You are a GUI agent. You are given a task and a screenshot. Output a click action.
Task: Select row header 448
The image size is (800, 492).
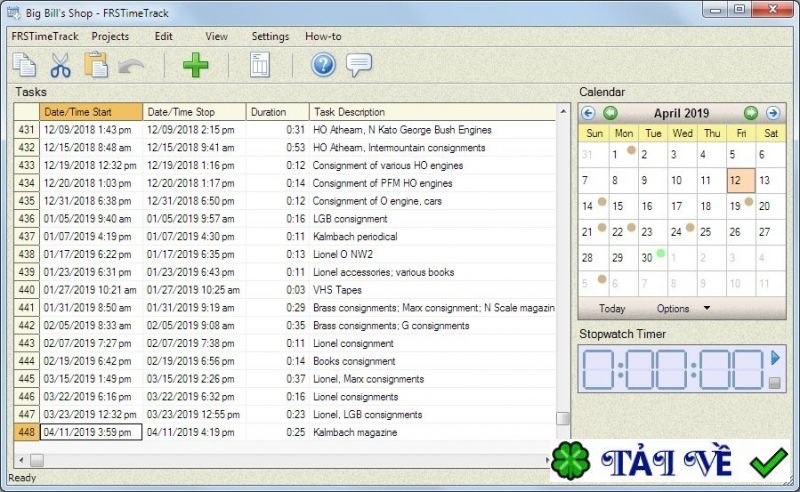click(27, 432)
